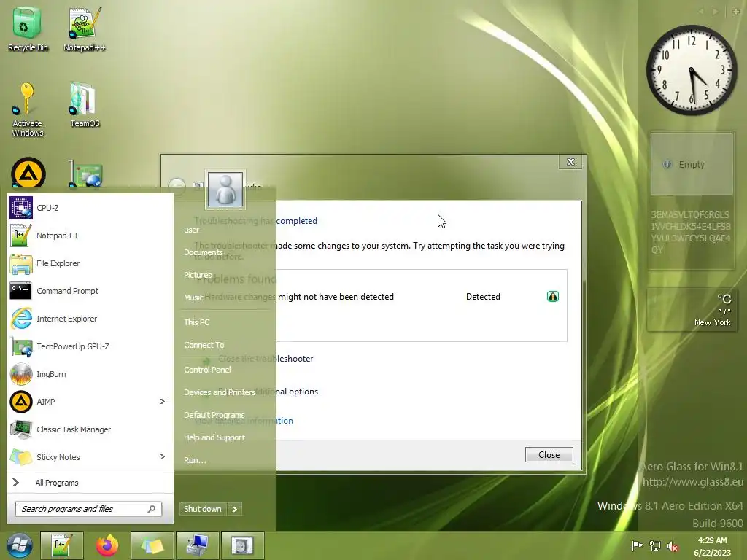Open Pictures from Start menu
Screen dimensions: 747x560
coord(198,275)
